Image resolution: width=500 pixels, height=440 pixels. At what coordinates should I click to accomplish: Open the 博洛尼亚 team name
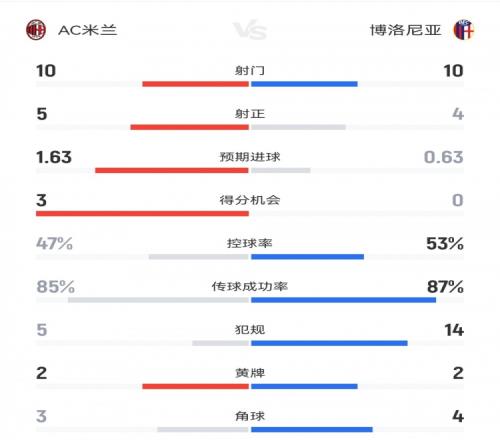coord(406,30)
